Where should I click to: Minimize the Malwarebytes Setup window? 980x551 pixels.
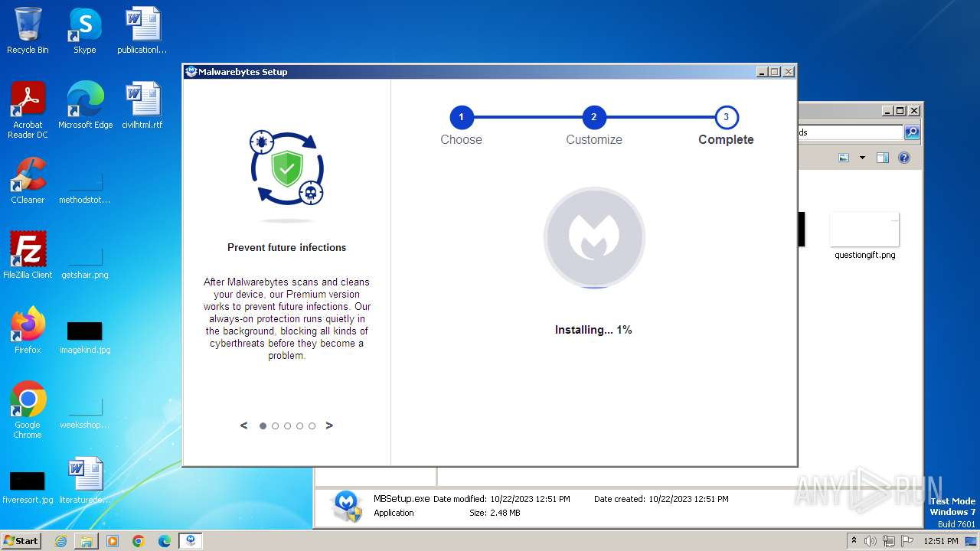[762, 72]
